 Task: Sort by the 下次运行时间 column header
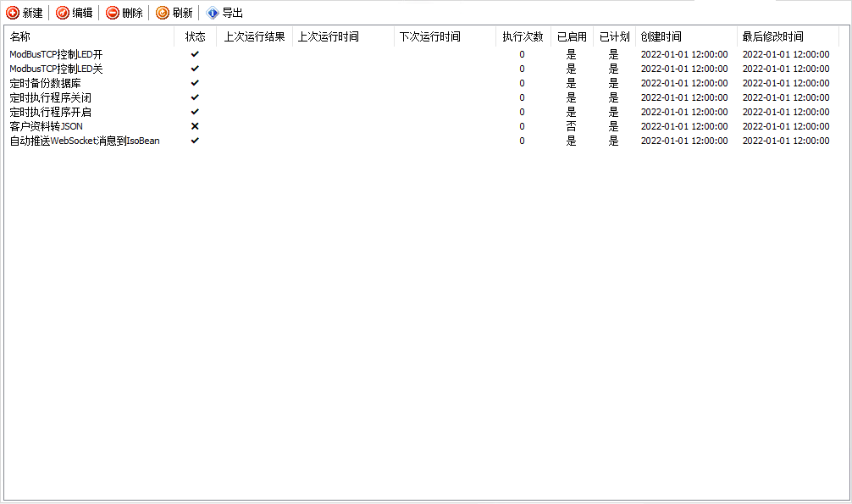click(445, 36)
